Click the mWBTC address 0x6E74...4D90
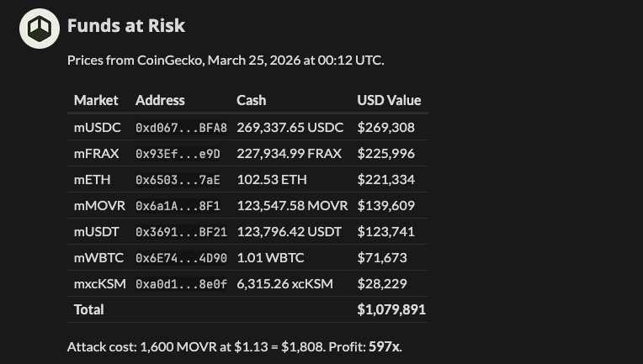This screenshot has height=364, width=643. tap(181, 258)
